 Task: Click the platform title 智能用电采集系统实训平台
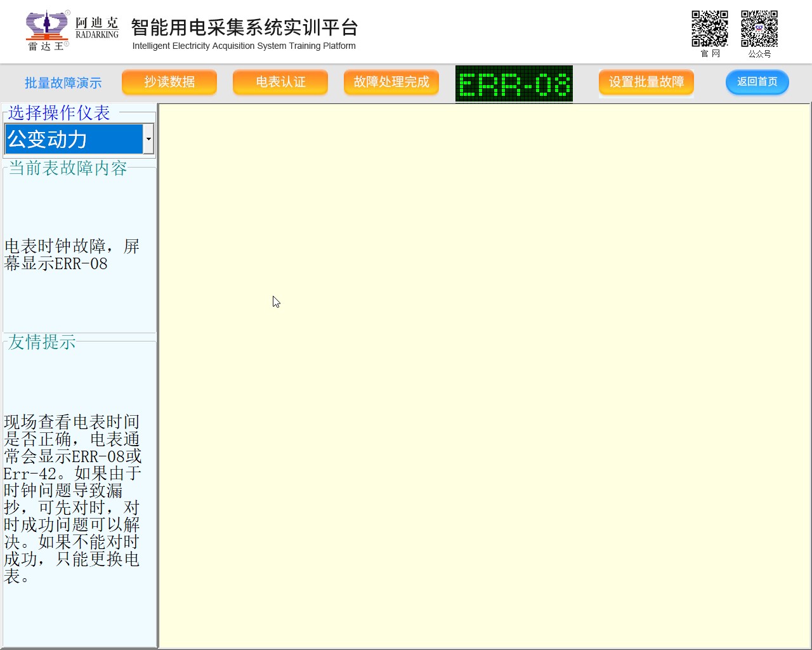pyautogui.click(x=244, y=27)
